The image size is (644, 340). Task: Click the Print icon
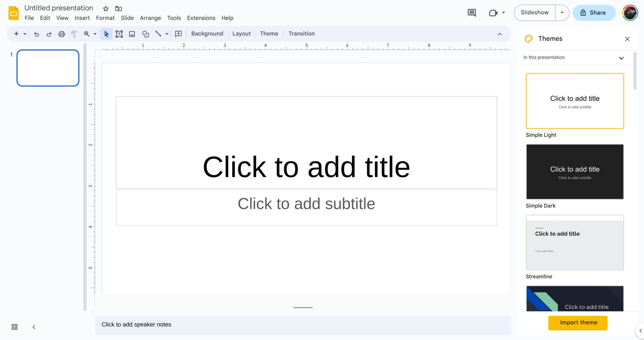[62, 34]
